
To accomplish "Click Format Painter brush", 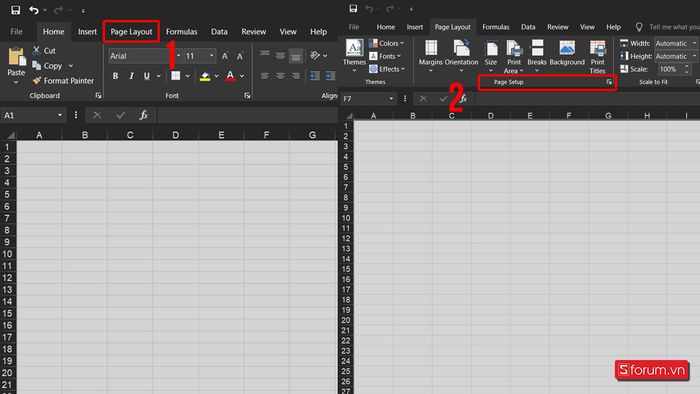I will click(63, 81).
